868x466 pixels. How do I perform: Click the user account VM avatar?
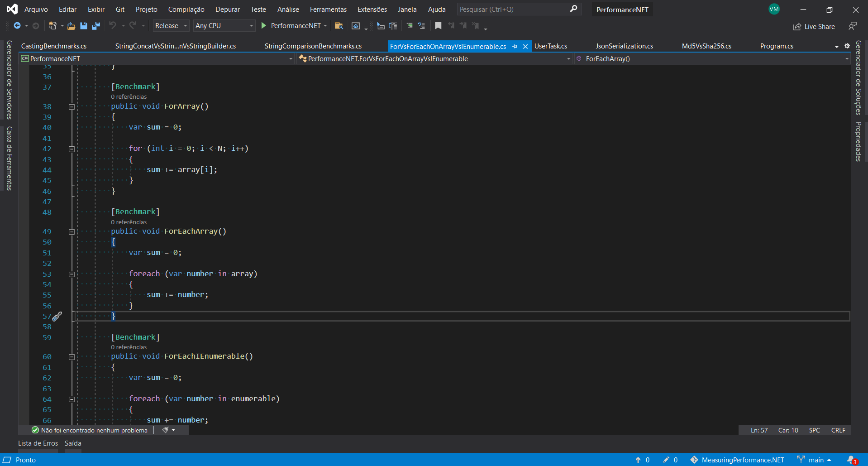774,9
